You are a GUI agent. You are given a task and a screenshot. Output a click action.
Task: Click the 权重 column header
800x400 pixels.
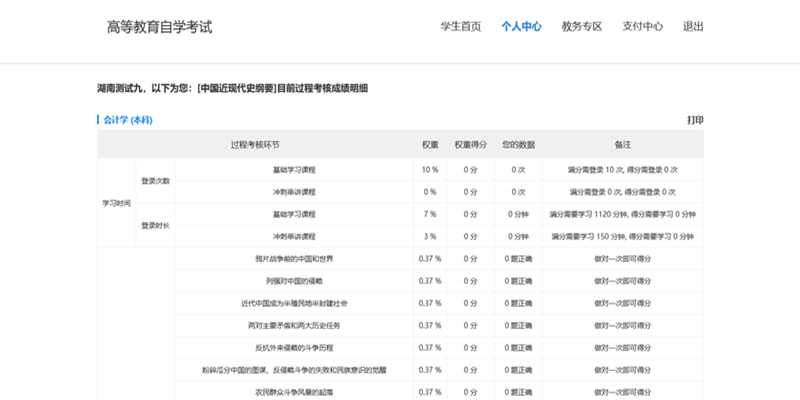tap(430, 145)
